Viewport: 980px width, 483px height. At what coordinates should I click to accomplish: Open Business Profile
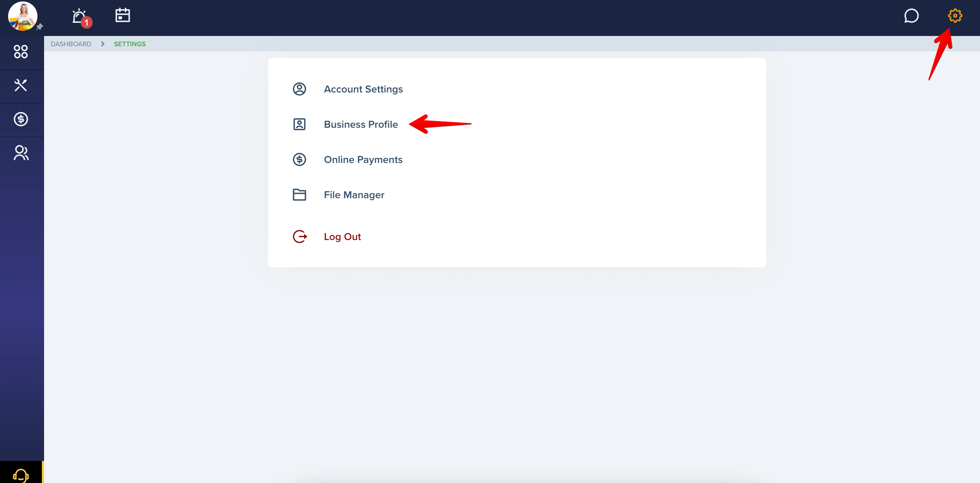pyautogui.click(x=361, y=125)
